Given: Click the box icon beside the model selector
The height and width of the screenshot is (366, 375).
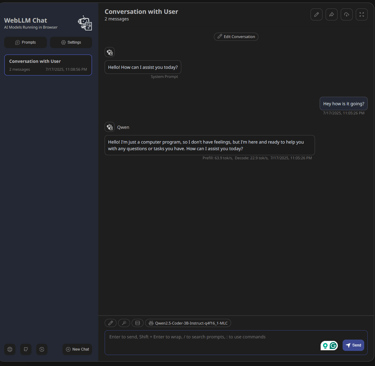Looking at the screenshot, I should tap(137, 323).
